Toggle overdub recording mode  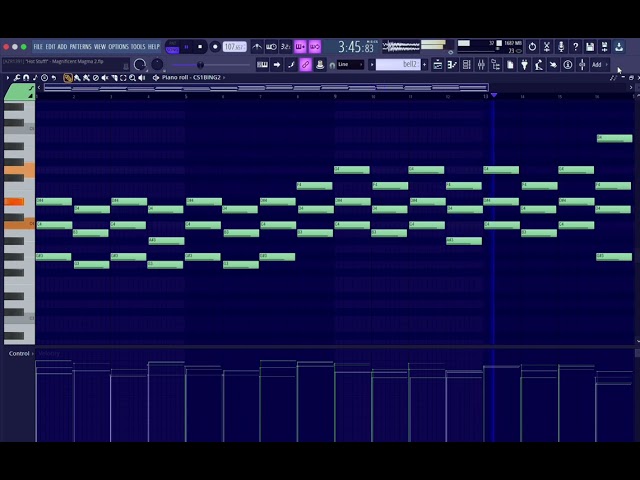pyautogui.click(x=300, y=47)
